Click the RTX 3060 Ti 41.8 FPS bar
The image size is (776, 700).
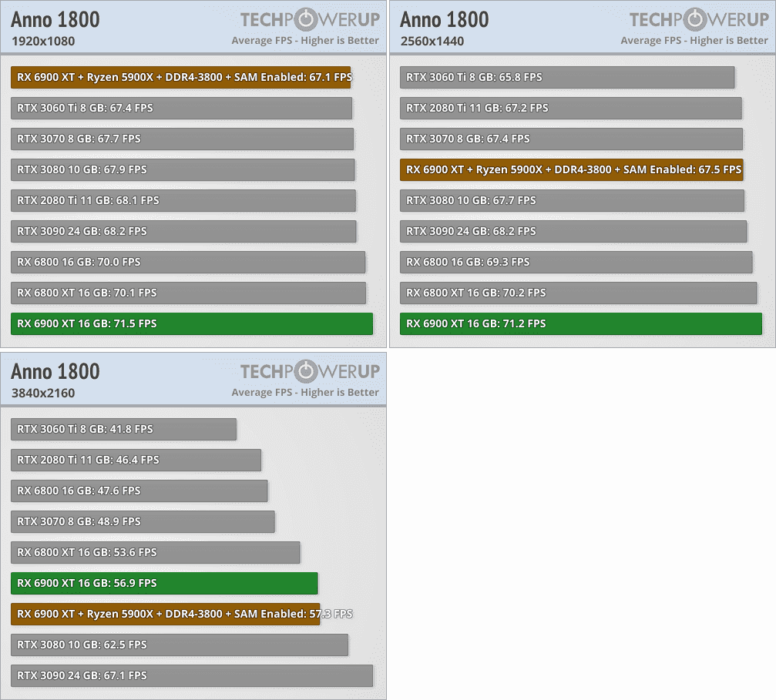pos(124,429)
